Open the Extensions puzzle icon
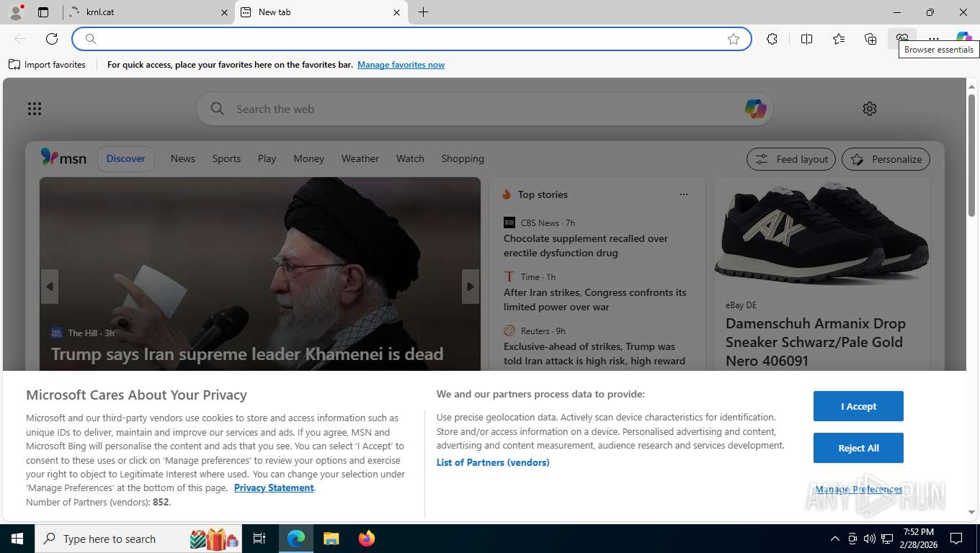 click(x=772, y=39)
